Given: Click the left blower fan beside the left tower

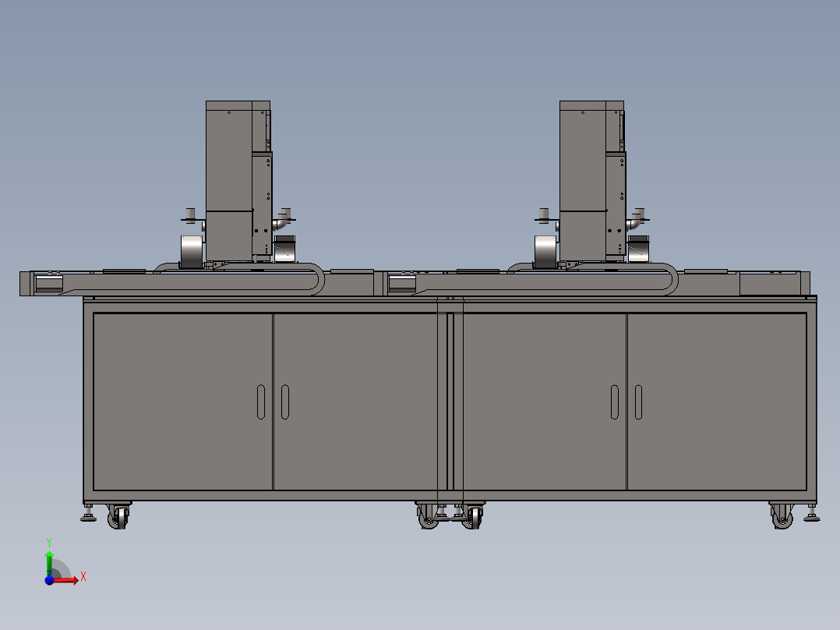Looking at the screenshot, I should click(x=191, y=251).
